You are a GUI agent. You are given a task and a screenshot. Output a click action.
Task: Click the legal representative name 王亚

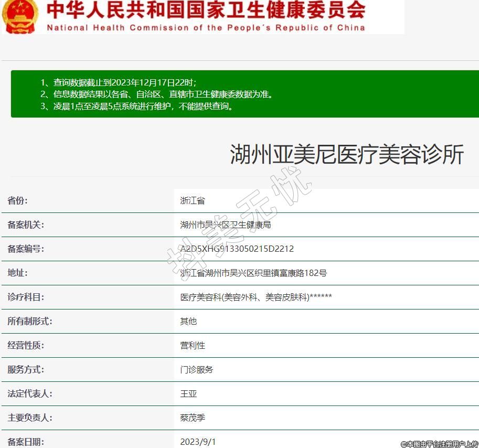click(188, 393)
